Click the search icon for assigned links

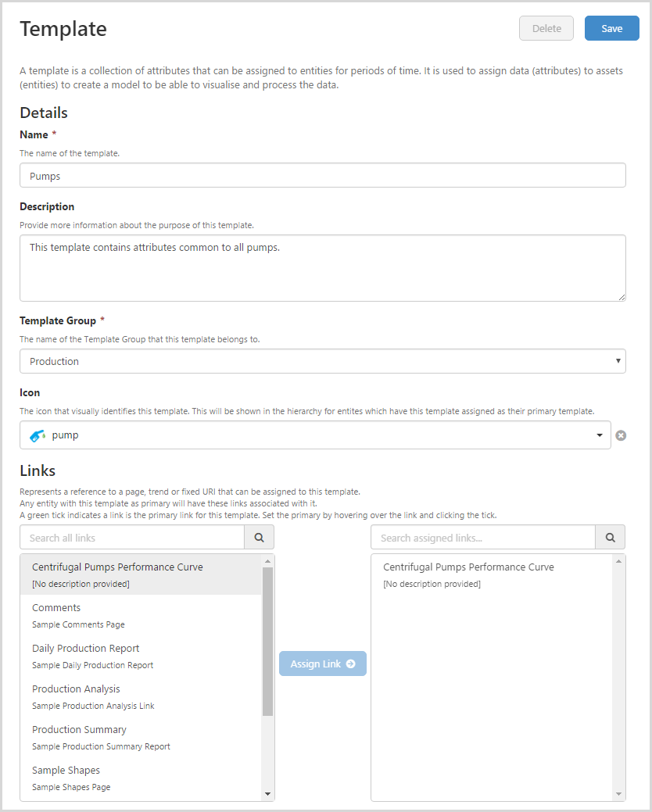pyautogui.click(x=610, y=538)
